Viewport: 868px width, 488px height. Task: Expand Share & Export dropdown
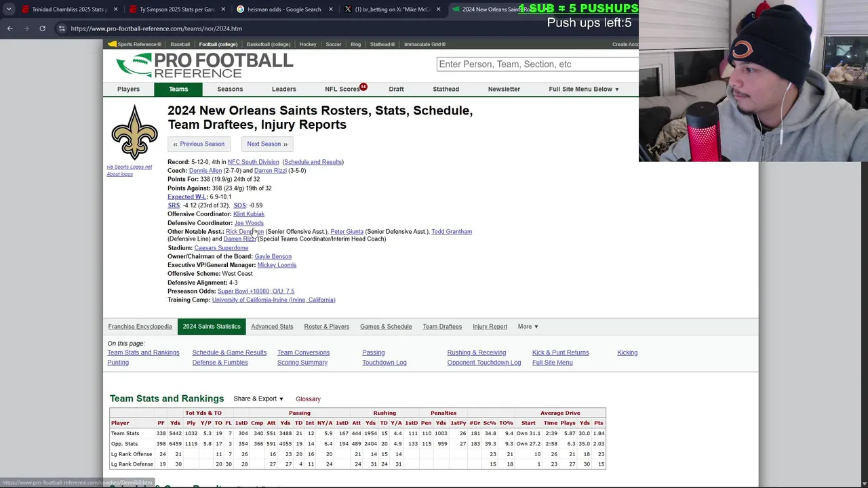(x=258, y=399)
